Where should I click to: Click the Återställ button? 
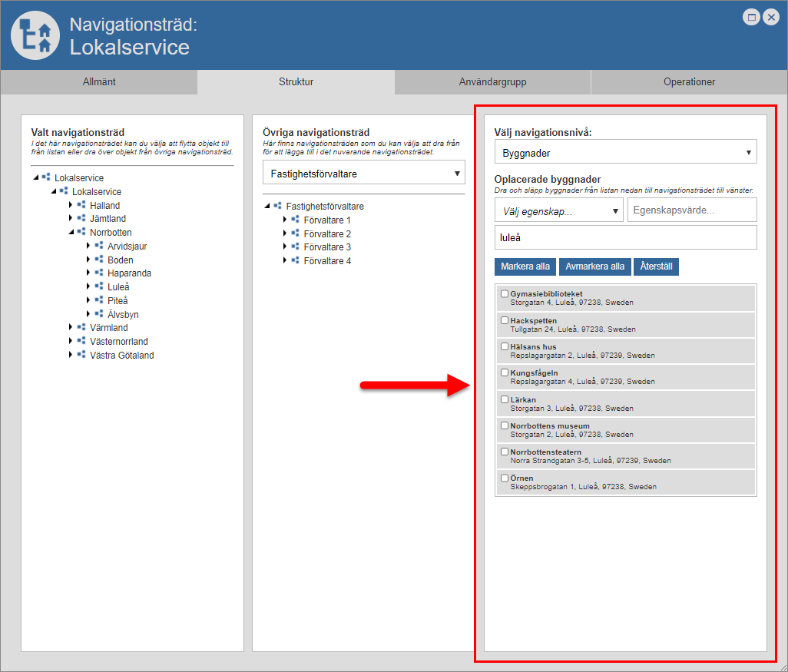[x=657, y=266]
